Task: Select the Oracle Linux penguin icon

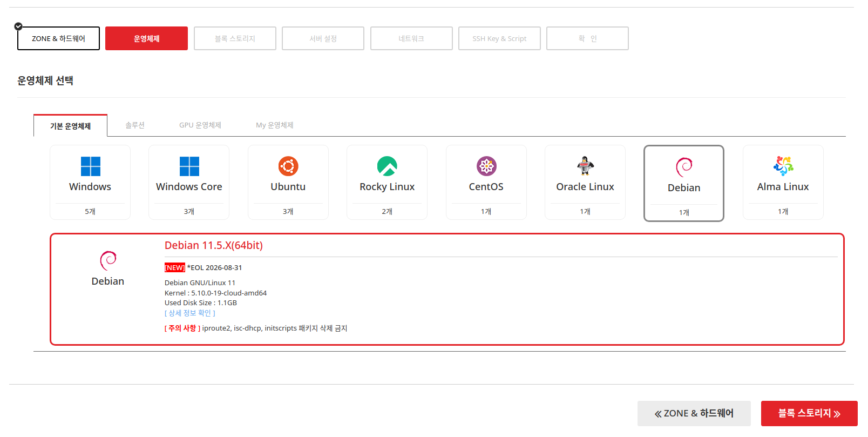Action: point(585,166)
